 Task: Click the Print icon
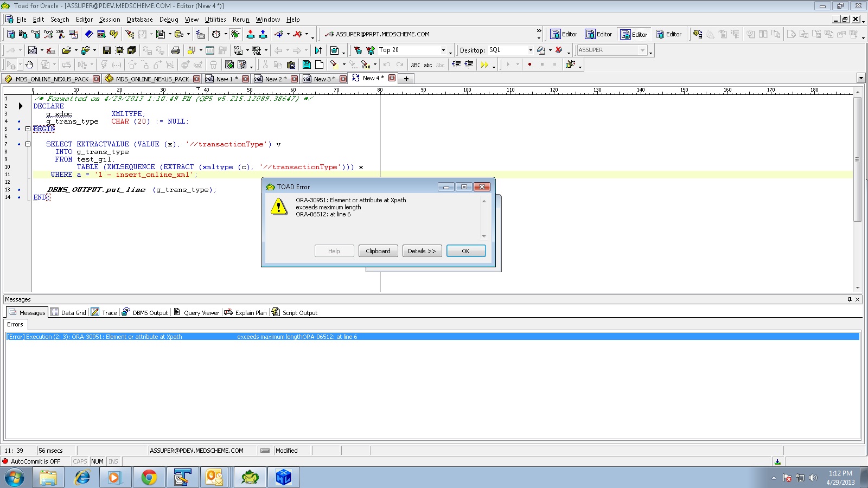176,50
